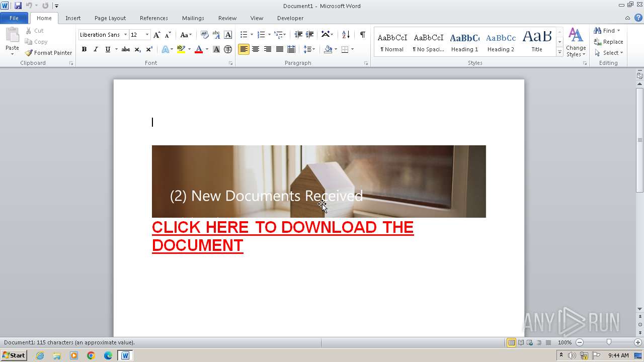Click the Windows Start button
Screen dimensions: 644x362
[x=14, y=355]
